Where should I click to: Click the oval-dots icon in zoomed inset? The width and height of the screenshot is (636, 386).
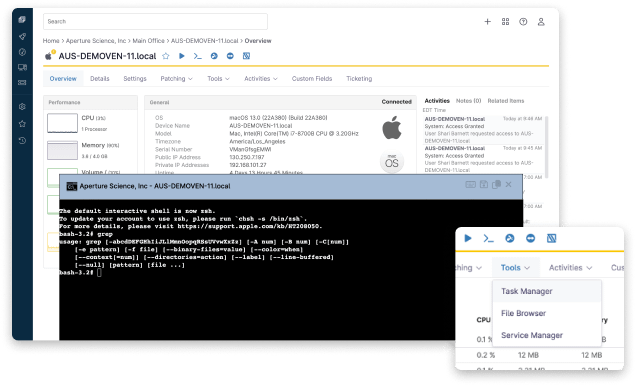531,238
